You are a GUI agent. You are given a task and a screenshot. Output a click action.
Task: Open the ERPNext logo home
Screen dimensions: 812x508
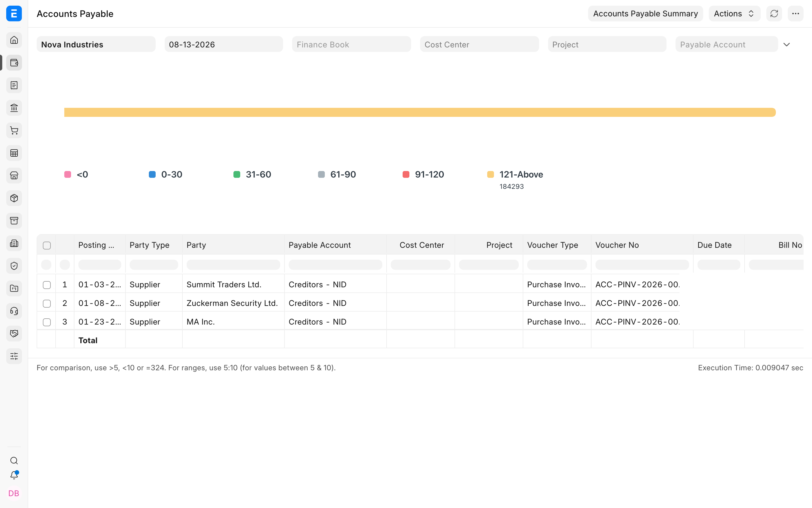(14, 14)
